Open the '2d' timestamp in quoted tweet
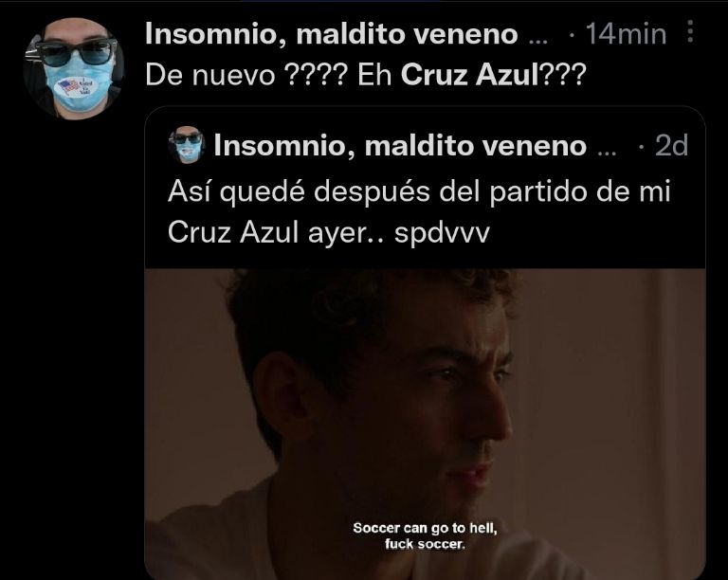Screen dimensions: 728x580 click(671, 146)
